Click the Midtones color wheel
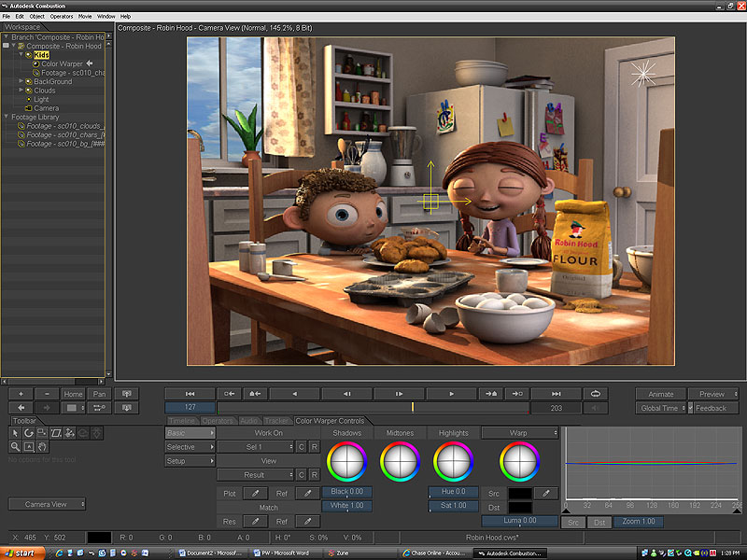This screenshot has width=747, height=560. 400,461
